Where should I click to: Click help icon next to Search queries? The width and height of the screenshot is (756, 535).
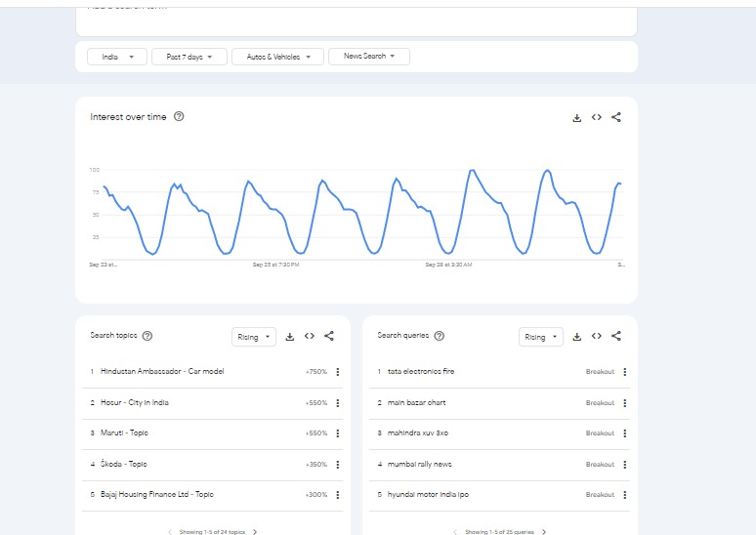click(440, 336)
